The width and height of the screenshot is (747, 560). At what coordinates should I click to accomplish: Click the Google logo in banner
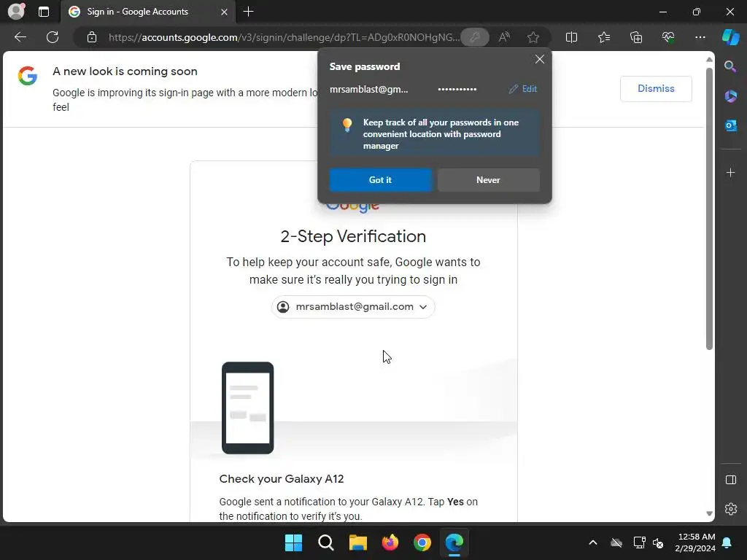tap(28, 76)
